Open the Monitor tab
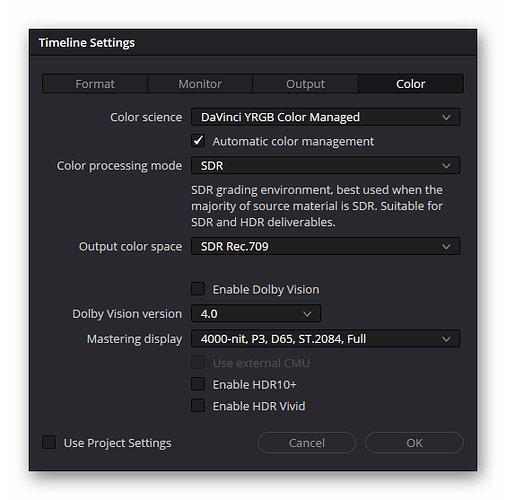Screen dimensions: 506x500 [x=200, y=84]
